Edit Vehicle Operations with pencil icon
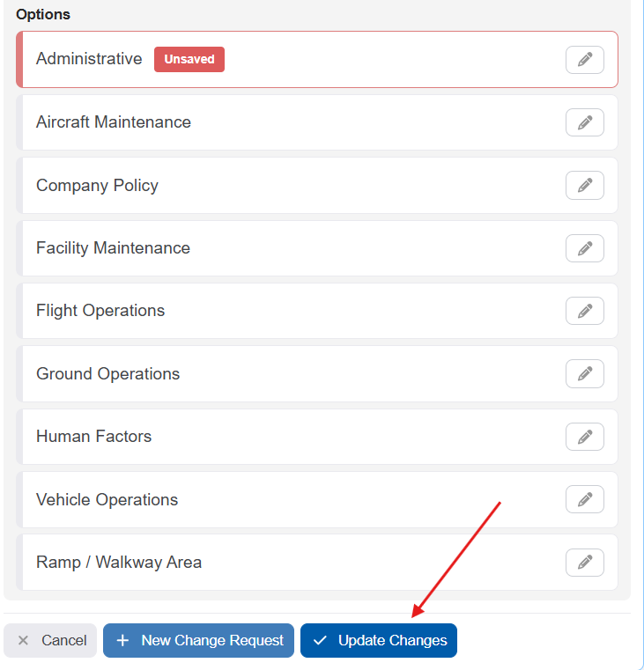The height and width of the screenshot is (670, 644). pyautogui.click(x=584, y=500)
